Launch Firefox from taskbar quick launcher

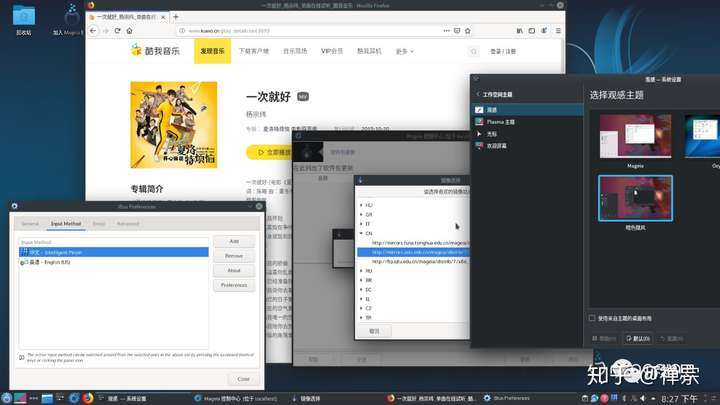(88, 398)
